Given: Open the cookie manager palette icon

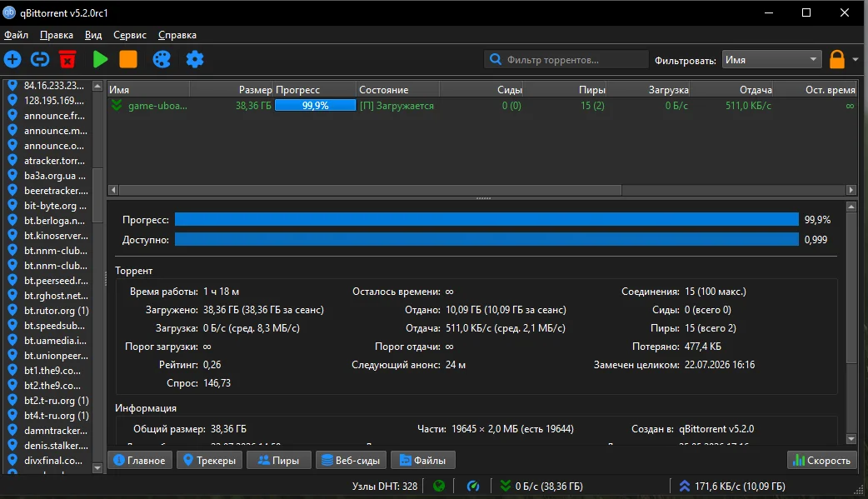Looking at the screenshot, I should tap(162, 59).
